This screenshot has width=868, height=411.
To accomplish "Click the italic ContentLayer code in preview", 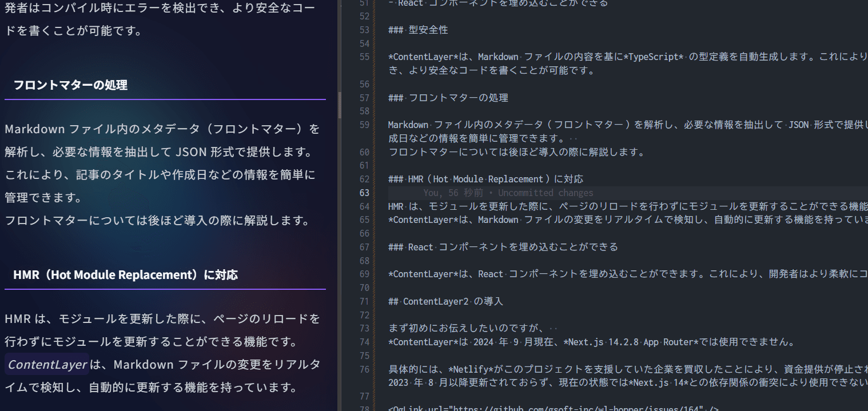I will [47, 365].
